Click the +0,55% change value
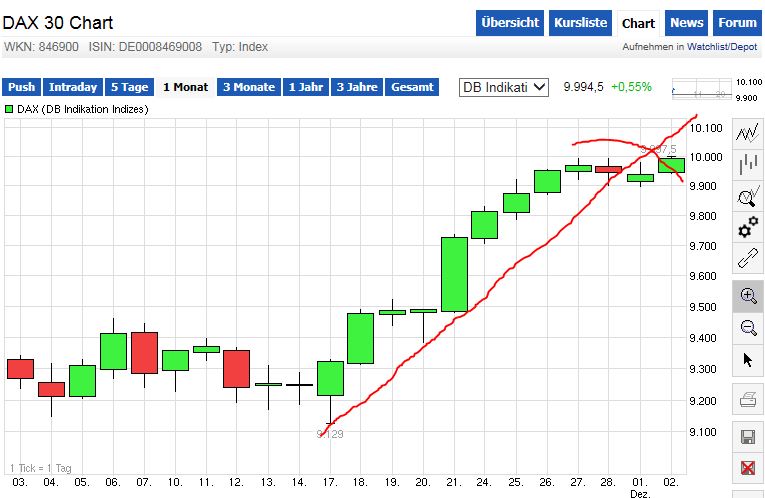Viewport: 765px width, 498px height. [x=631, y=87]
